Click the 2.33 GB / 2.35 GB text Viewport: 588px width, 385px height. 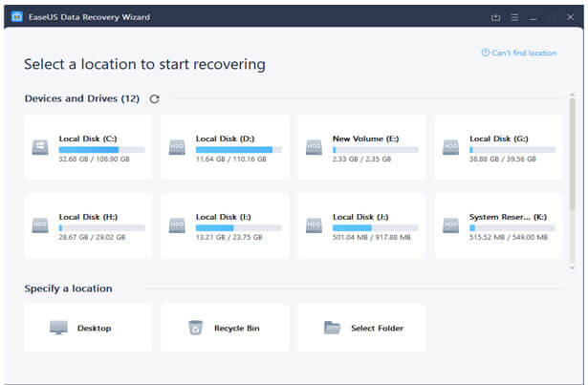[x=361, y=159]
